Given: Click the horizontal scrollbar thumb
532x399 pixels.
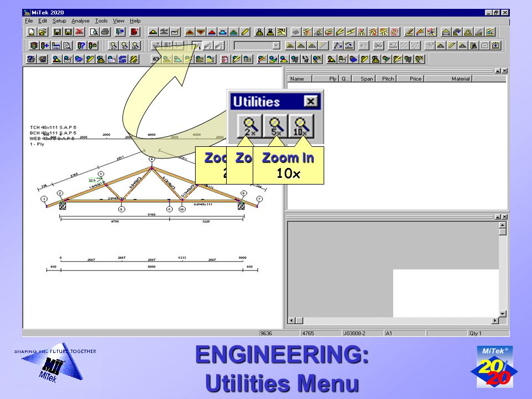Looking at the screenshot, I should coord(299,320).
